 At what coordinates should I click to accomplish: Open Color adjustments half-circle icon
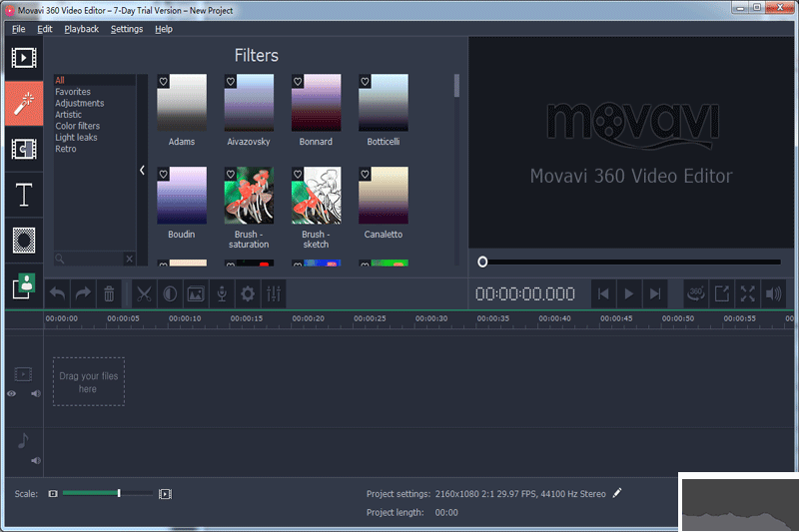tap(170, 293)
